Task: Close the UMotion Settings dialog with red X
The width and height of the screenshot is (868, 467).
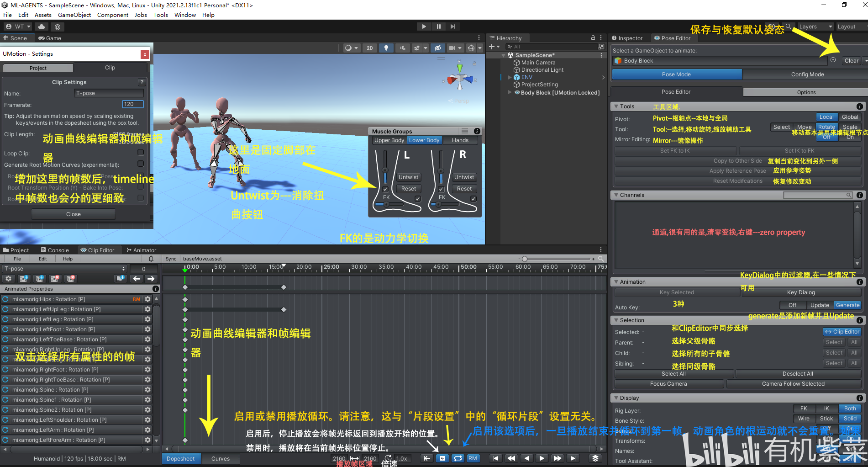Action: (x=145, y=54)
